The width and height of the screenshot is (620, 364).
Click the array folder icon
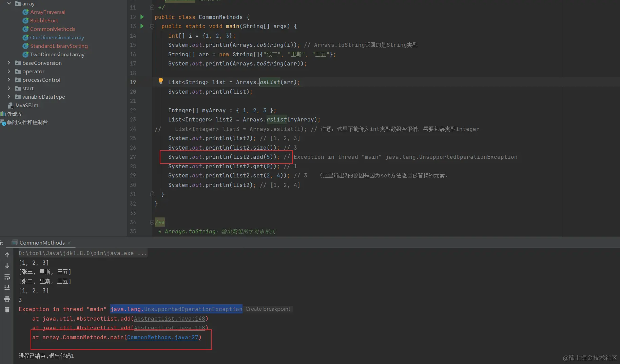click(x=18, y=4)
